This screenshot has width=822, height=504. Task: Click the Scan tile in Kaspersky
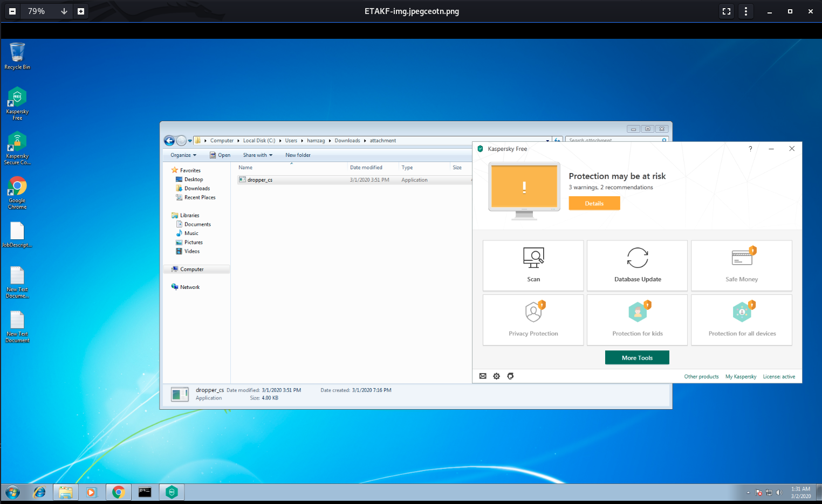[x=533, y=266]
